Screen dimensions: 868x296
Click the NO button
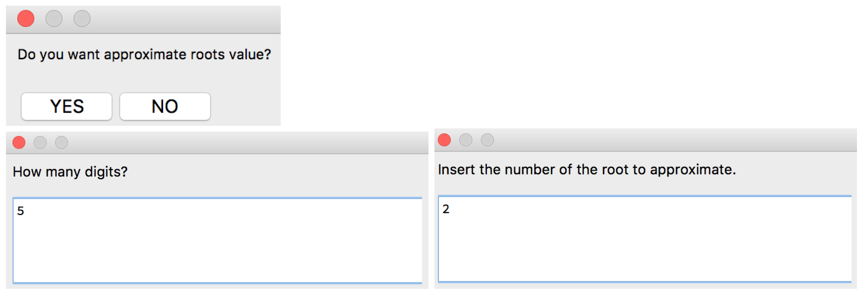pos(165,106)
